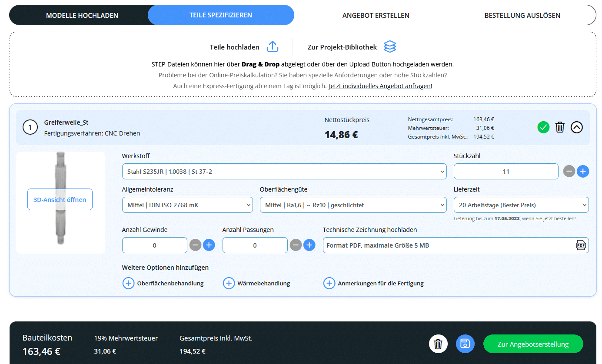Viewport: 602px width, 364px height.
Task: Expand the Lieferzeit delivery time dropdown
Action: (x=521, y=205)
